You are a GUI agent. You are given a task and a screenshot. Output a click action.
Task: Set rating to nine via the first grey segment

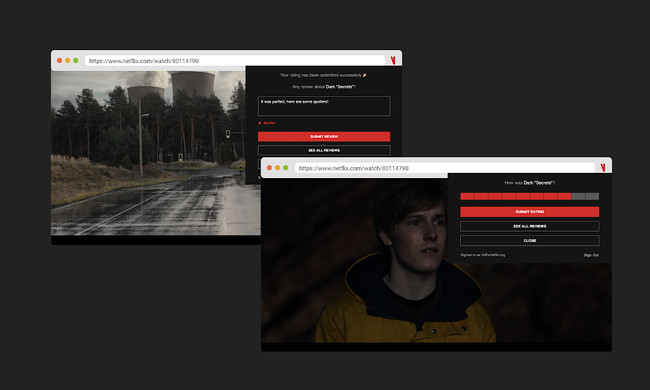pyautogui.click(x=578, y=196)
